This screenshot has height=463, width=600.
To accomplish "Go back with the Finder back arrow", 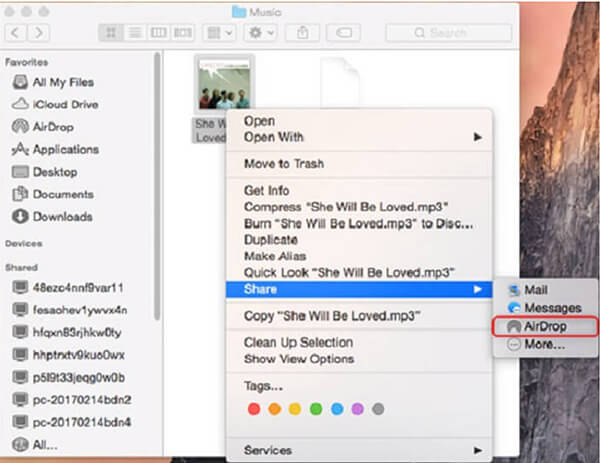I will [x=15, y=33].
